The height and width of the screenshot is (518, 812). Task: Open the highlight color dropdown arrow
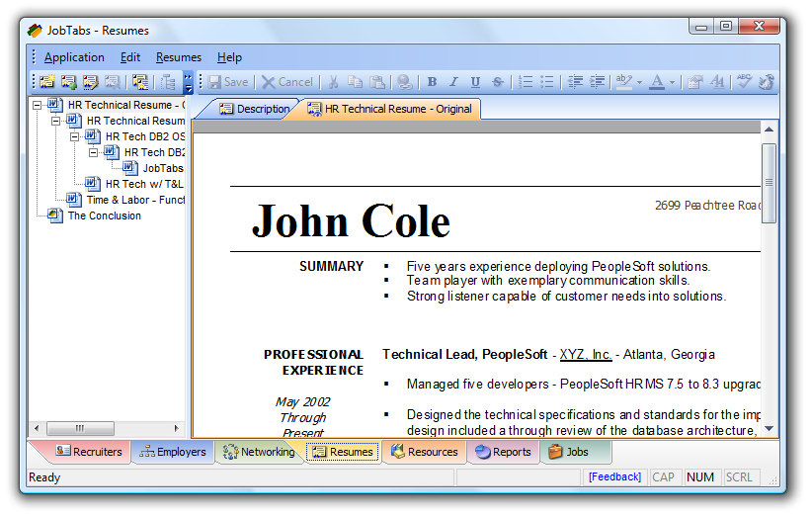coord(639,82)
